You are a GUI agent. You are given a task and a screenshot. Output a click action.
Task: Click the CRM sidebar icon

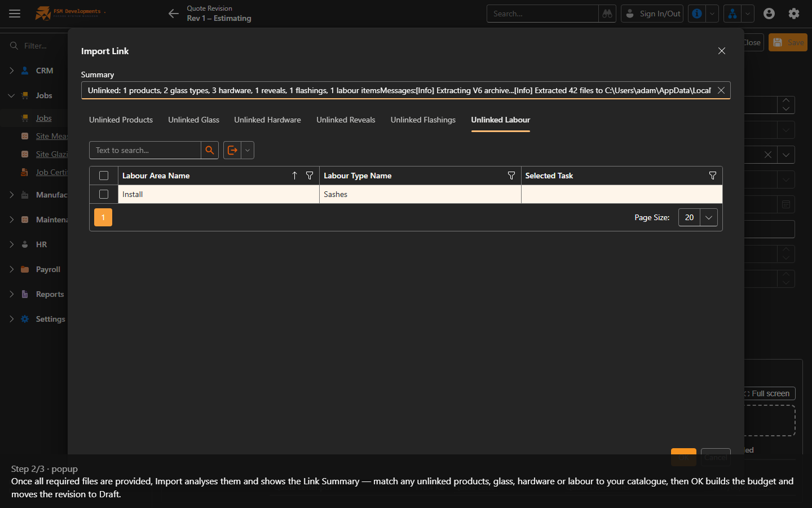[x=25, y=71]
